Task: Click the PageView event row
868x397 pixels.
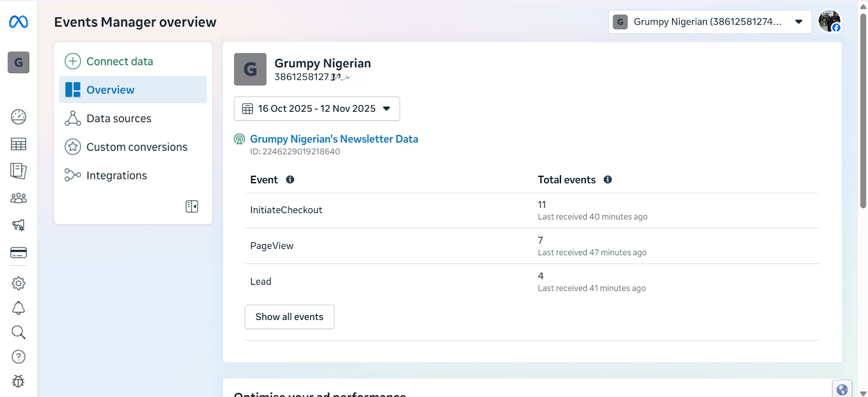Action: click(532, 246)
